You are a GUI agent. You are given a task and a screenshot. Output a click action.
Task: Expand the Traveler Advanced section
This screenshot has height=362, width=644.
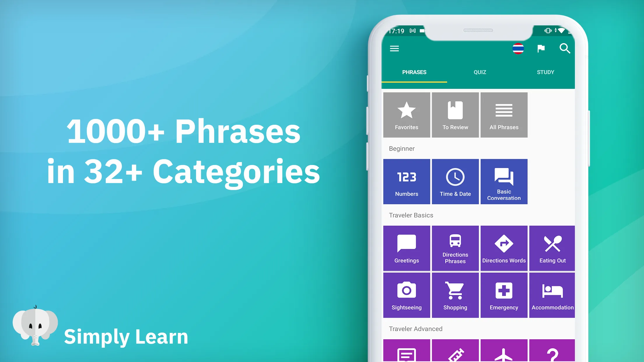point(415,329)
